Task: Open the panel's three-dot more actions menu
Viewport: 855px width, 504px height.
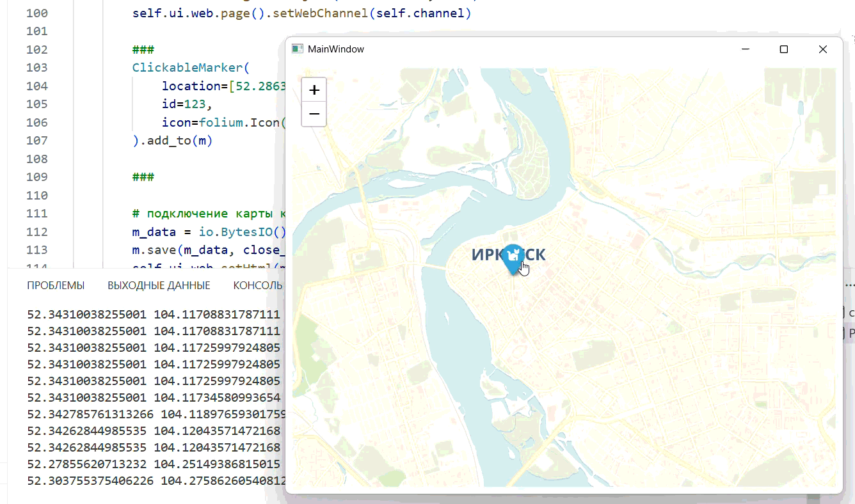Action: coord(849,285)
